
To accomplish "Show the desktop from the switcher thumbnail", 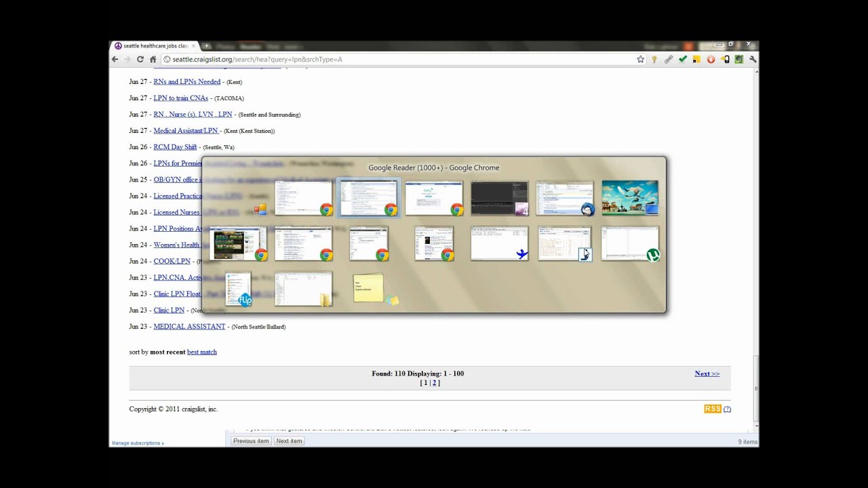I will click(629, 198).
